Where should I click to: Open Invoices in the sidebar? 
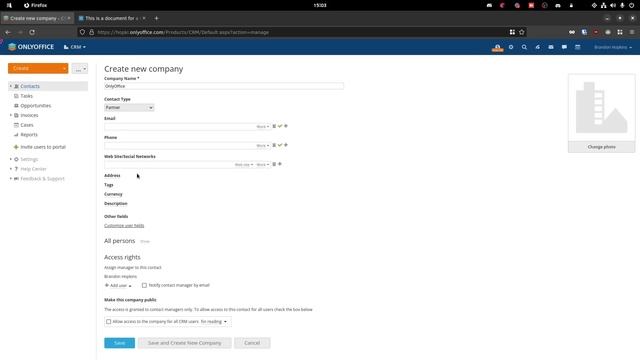(x=29, y=116)
